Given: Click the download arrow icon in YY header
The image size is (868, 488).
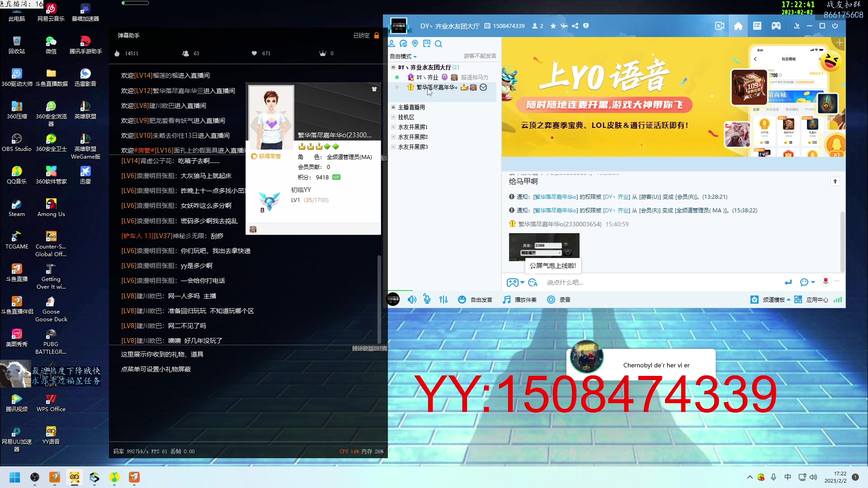Looking at the screenshot, I should pos(797,26).
